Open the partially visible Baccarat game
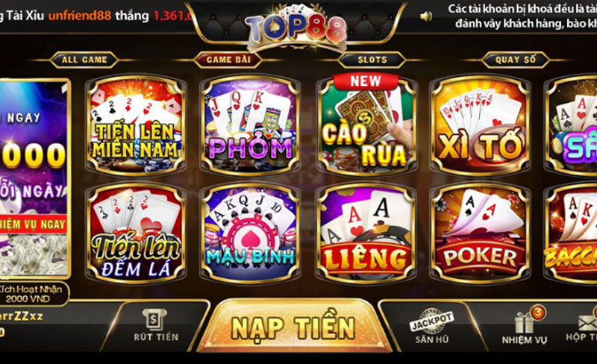597x364 pixels. point(571,233)
